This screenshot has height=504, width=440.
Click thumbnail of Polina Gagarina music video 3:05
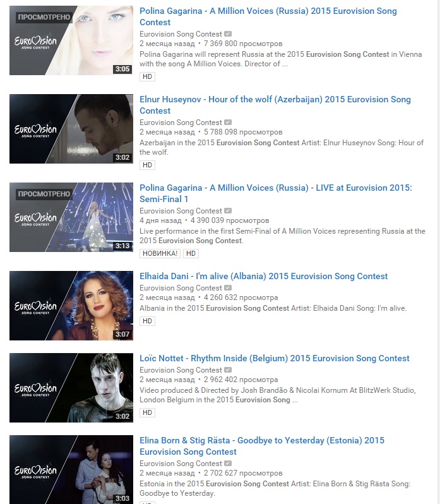click(x=71, y=40)
